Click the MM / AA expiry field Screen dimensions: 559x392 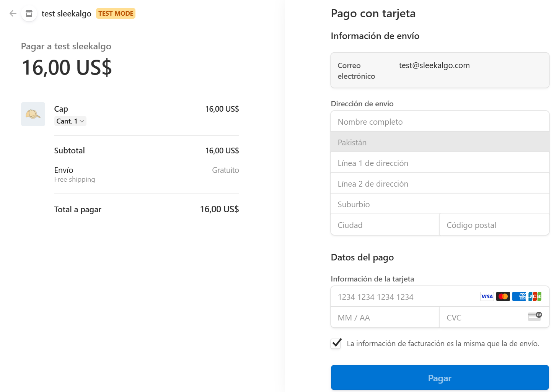[x=385, y=317]
